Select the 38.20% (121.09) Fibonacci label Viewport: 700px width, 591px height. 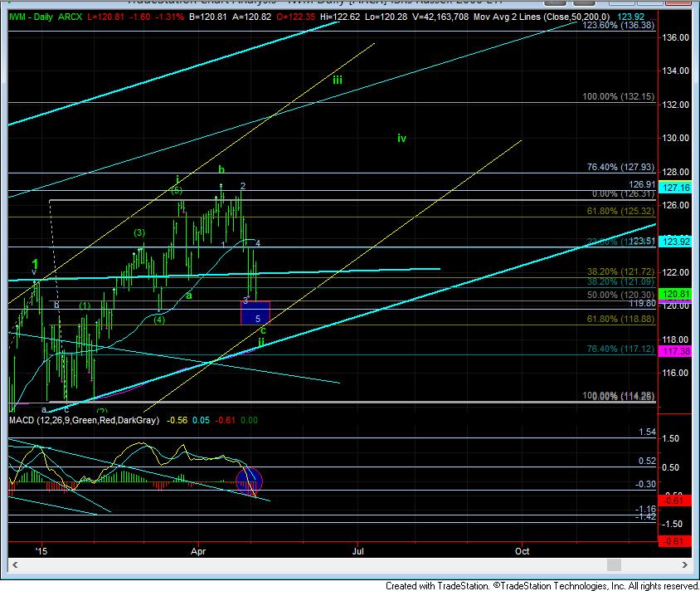(620, 281)
